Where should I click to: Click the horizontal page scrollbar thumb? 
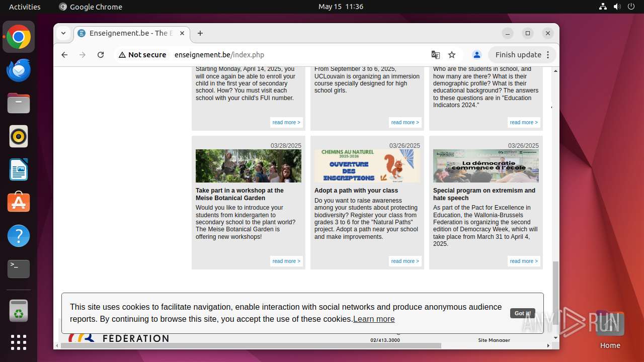[x=251, y=345]
